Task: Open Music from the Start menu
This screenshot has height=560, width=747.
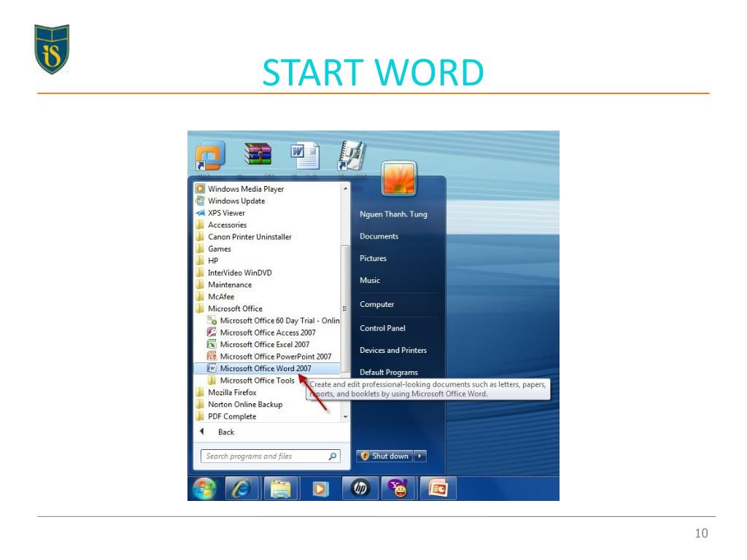Action: point(370,280)
